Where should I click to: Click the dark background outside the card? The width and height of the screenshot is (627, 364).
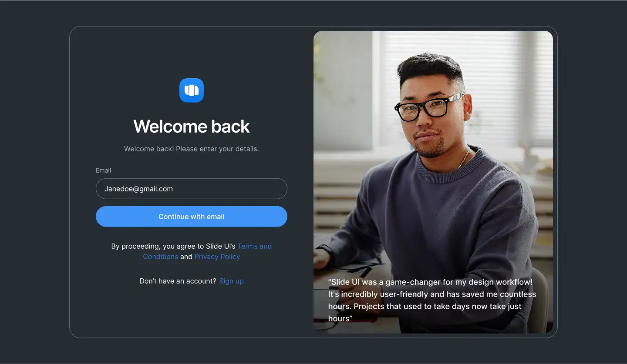(x=35, y=183)
